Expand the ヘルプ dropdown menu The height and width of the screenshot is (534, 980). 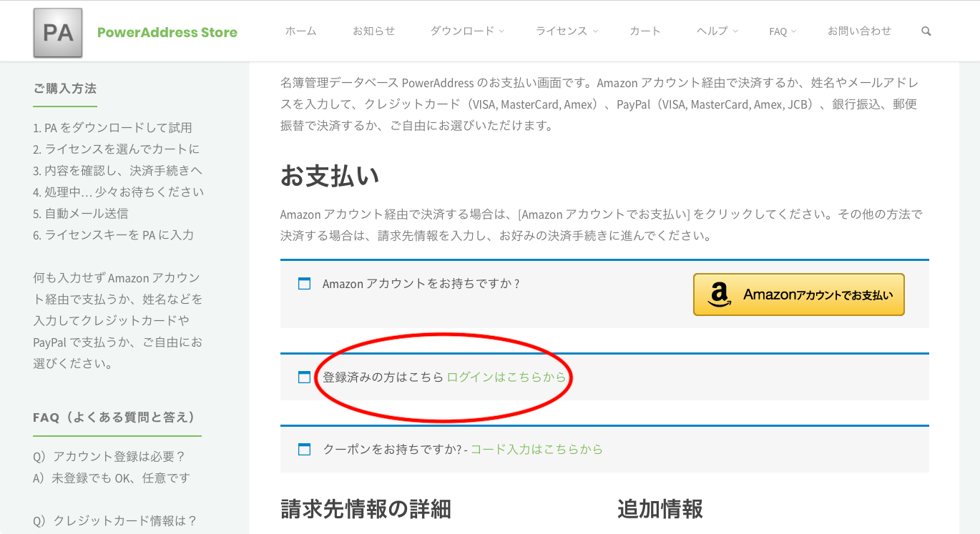coord(717,31)
